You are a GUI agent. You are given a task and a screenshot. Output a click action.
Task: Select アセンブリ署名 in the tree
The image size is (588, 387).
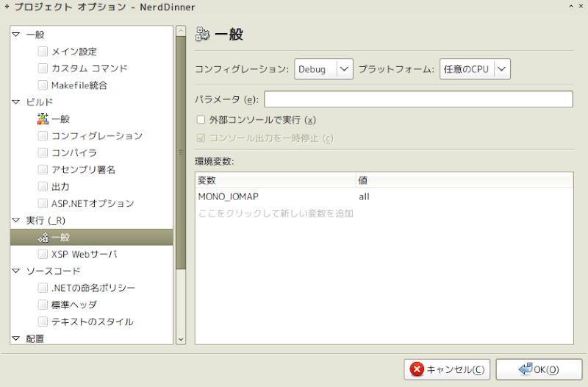tap(83, 170)
